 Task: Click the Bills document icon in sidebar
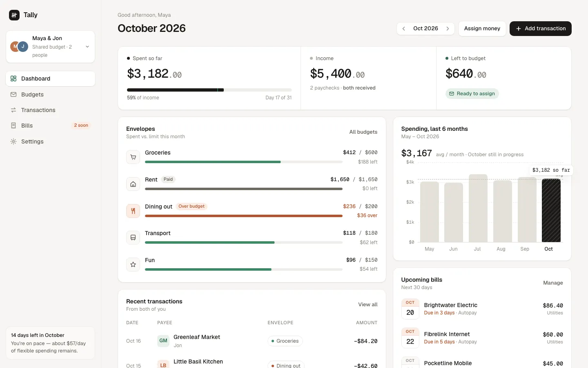13,126
